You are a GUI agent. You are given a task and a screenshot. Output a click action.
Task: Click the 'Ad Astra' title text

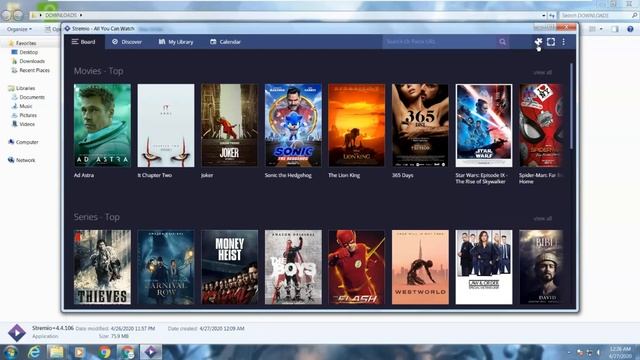[84, 175]
